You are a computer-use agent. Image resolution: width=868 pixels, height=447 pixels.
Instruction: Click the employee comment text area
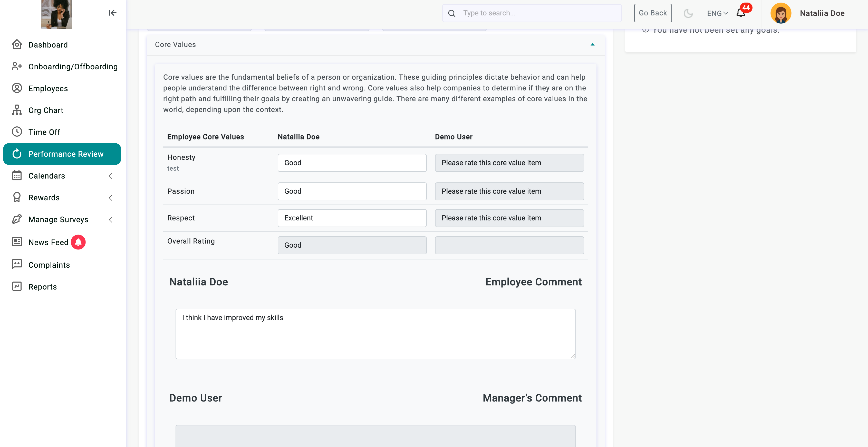click(375, 334)
